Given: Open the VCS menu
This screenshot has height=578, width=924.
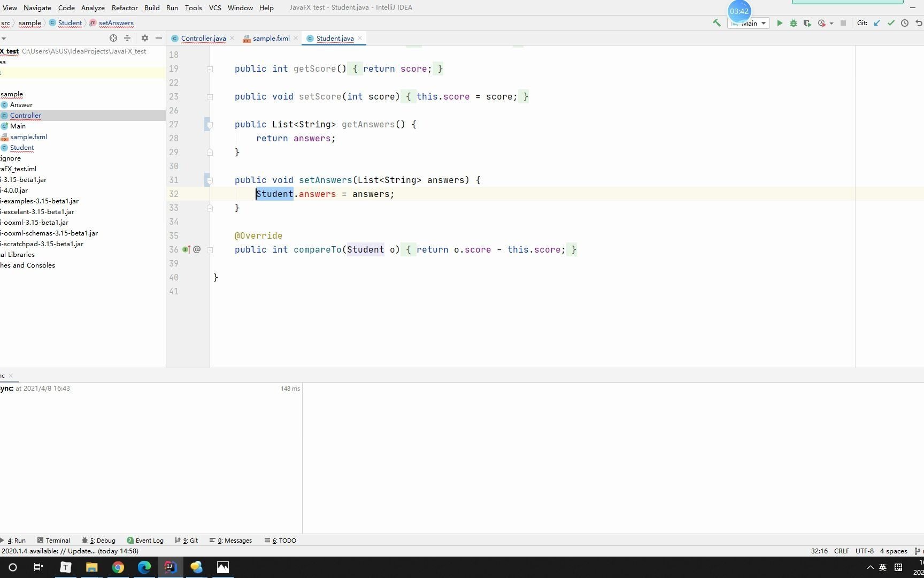Looking at the screenshot, I should coord(215,7).
